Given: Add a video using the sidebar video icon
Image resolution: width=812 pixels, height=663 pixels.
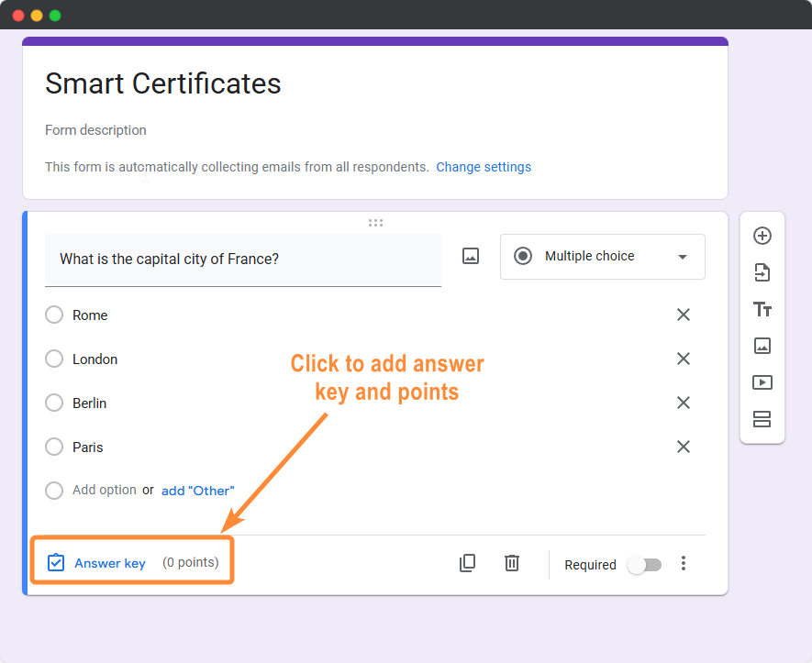Looking at the screenshot, I should pos(762,382).
